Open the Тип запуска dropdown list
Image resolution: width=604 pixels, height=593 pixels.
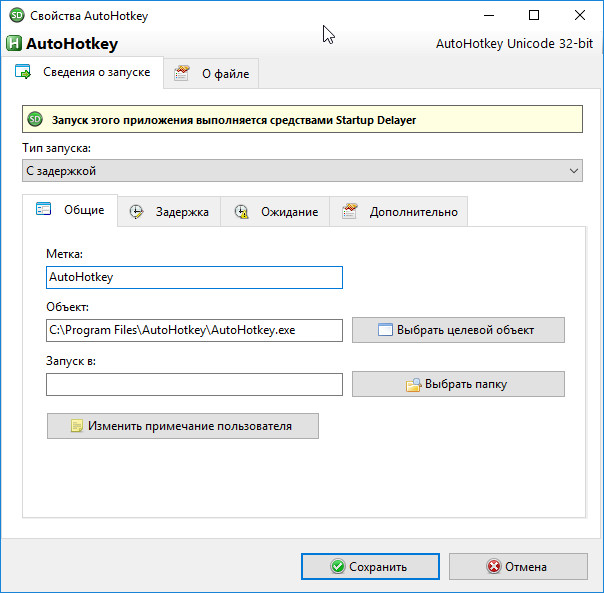[302, 171]
